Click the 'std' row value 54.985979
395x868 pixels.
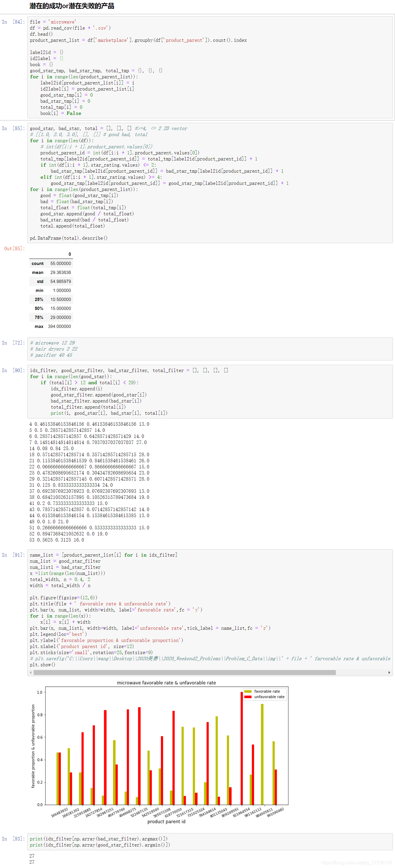(x=61, y=281)
